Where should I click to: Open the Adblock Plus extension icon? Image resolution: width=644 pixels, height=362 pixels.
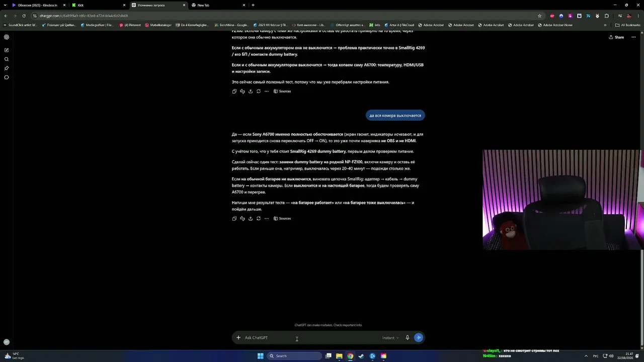coord(552,16)
